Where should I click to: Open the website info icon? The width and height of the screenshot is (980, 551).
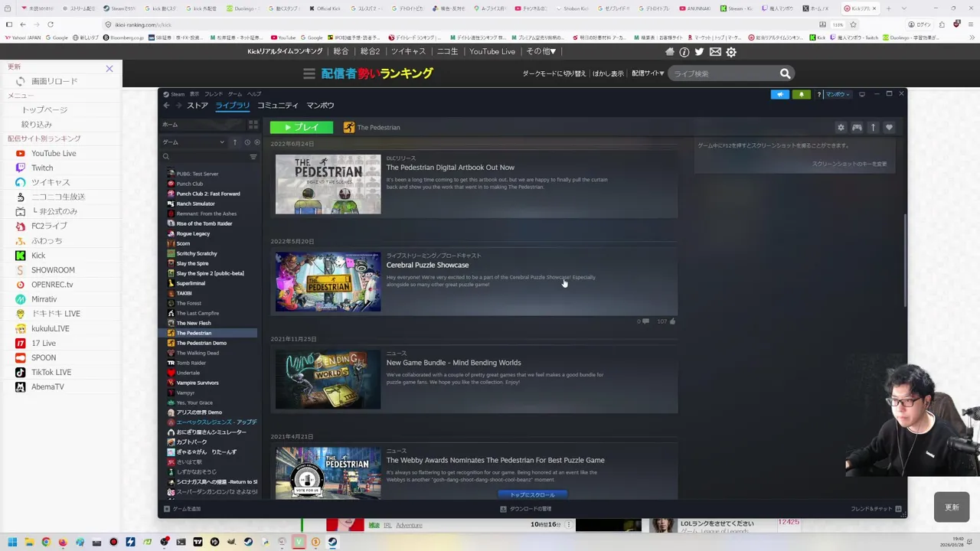point(684,51)
